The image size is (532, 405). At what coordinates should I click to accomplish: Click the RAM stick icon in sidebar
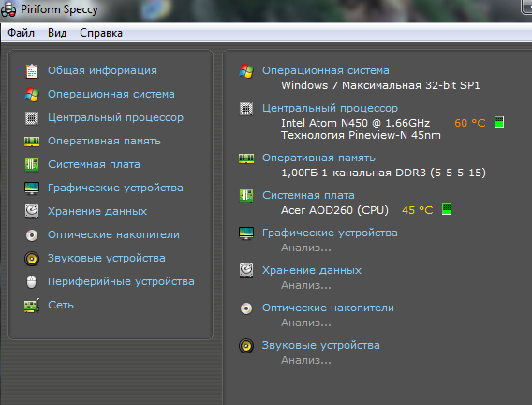32,142
